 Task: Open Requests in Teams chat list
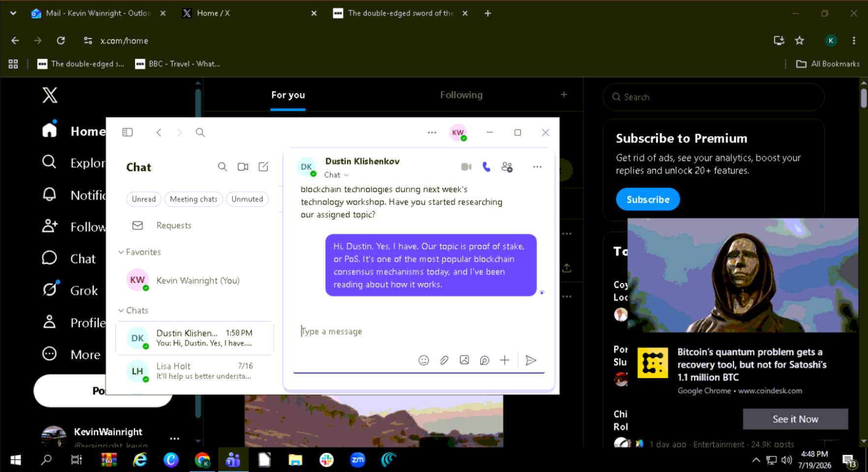coord(174,225)
